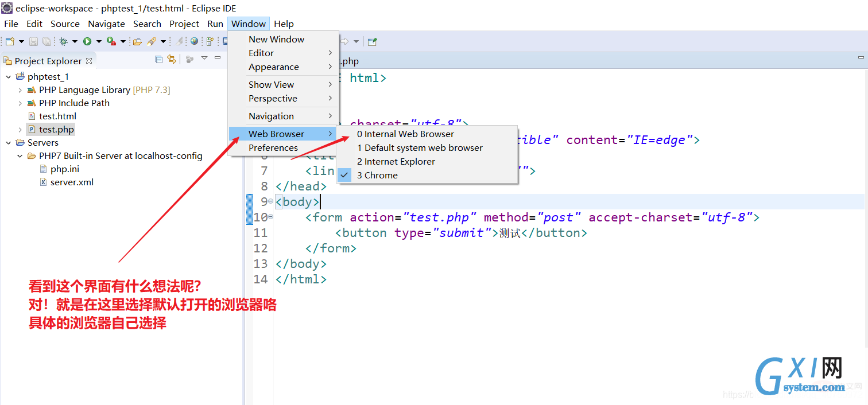The image size is (868, 405).
Task: Click the phptest_1 project folder icon
Action: coord(20,76)
